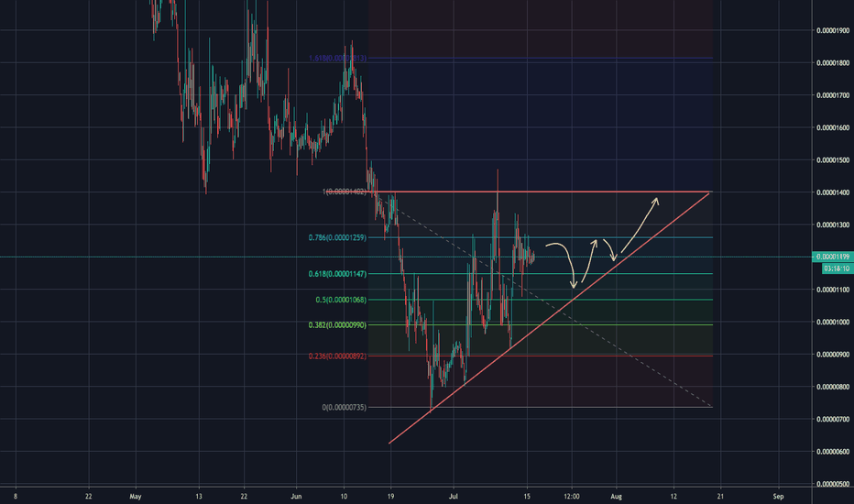Click the 0.00001700 price axis label
This screenshot has width=854, height=504.
tap(833, 95)
